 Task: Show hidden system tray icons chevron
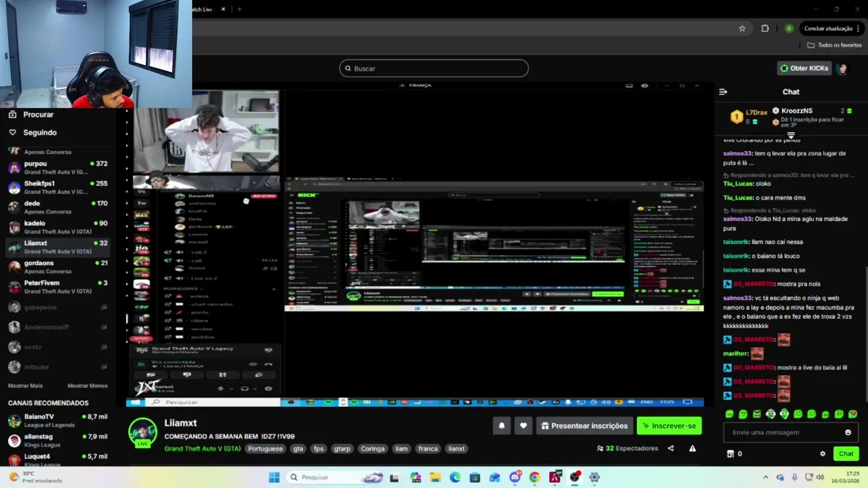tap(766, 477)
